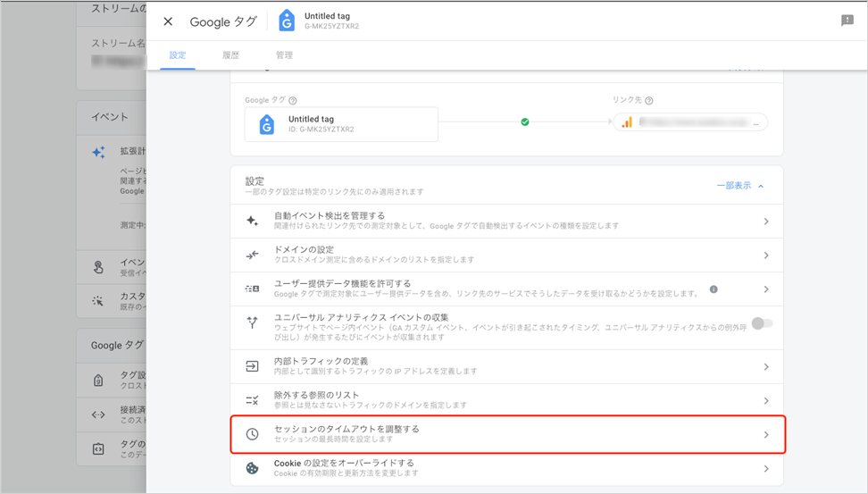Image resolution: width=868 pixels, height=494 pixels.
Task: Click the clock icon for session timeout
Action: (x=252, y=434)
